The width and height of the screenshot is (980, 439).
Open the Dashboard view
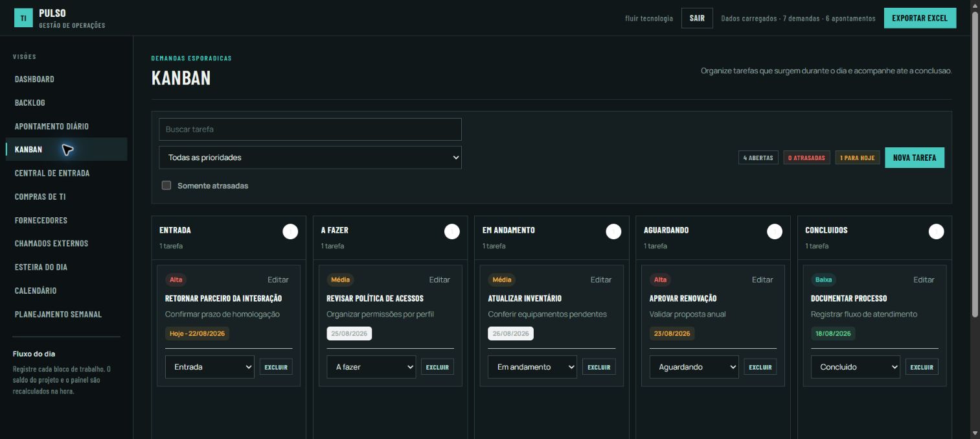pyautogui.click(x=66, y=79)
